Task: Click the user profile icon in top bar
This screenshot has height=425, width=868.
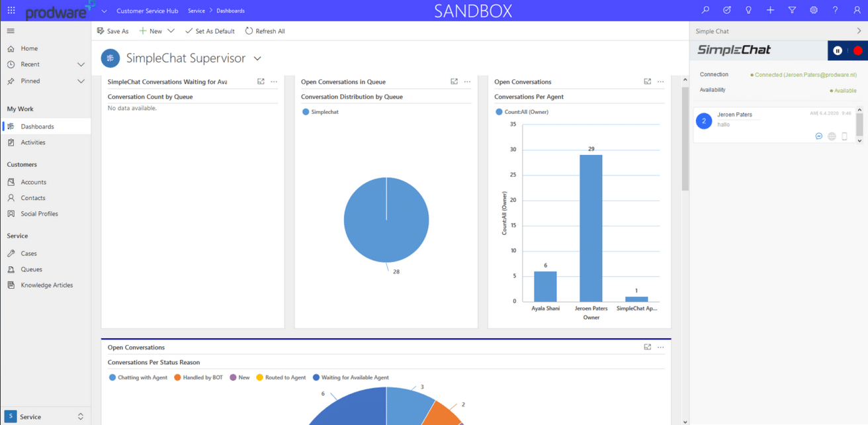Action: (857, 11)
